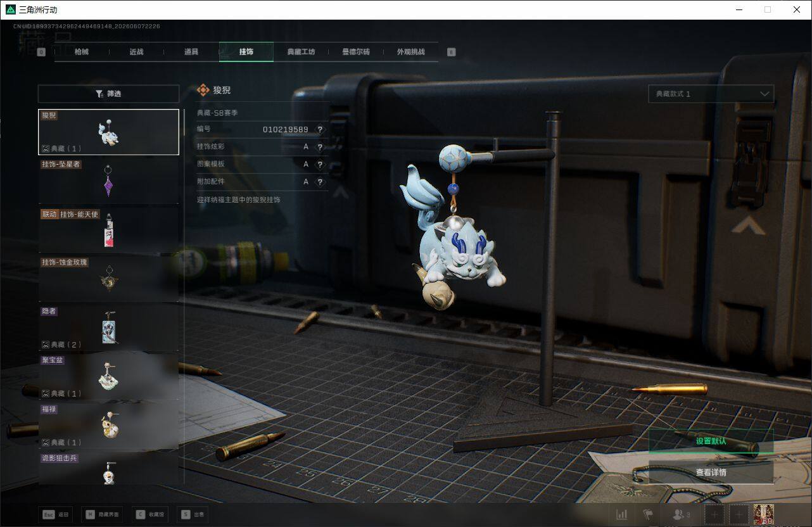Click the help icon beside 编号
The image size is (812, 527).
(x=320, y=129)
